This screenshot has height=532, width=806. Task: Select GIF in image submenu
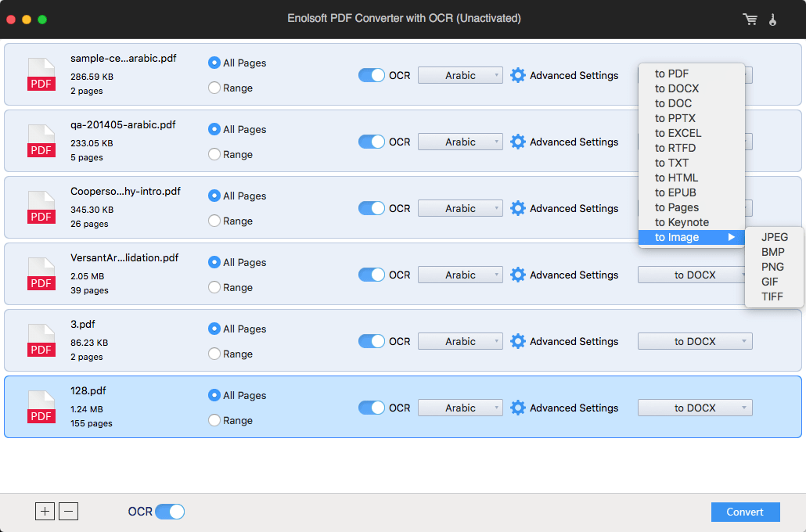tap(774, 282)
